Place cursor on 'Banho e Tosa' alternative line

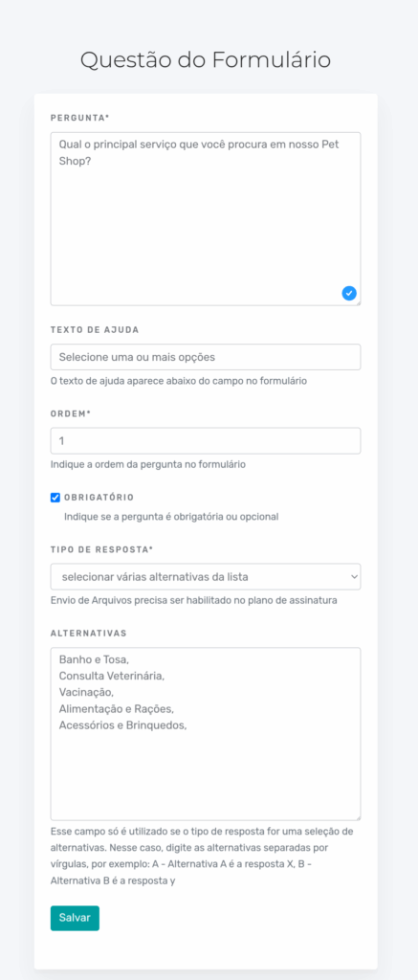coord(93,659)
